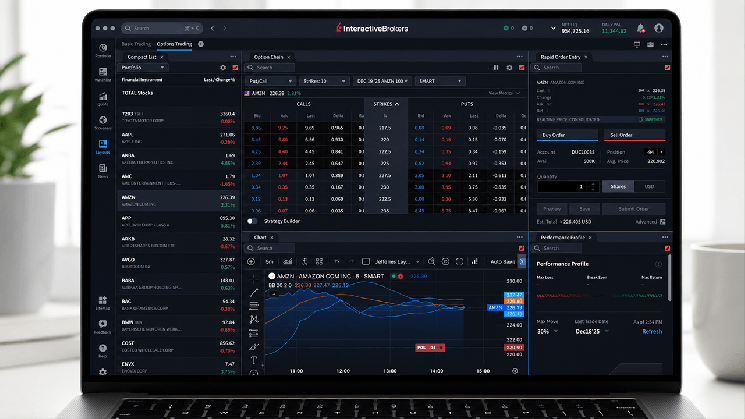Select the Sell Order tab
Viewport: 745px width, 419px height.
(x=634, y=135)
